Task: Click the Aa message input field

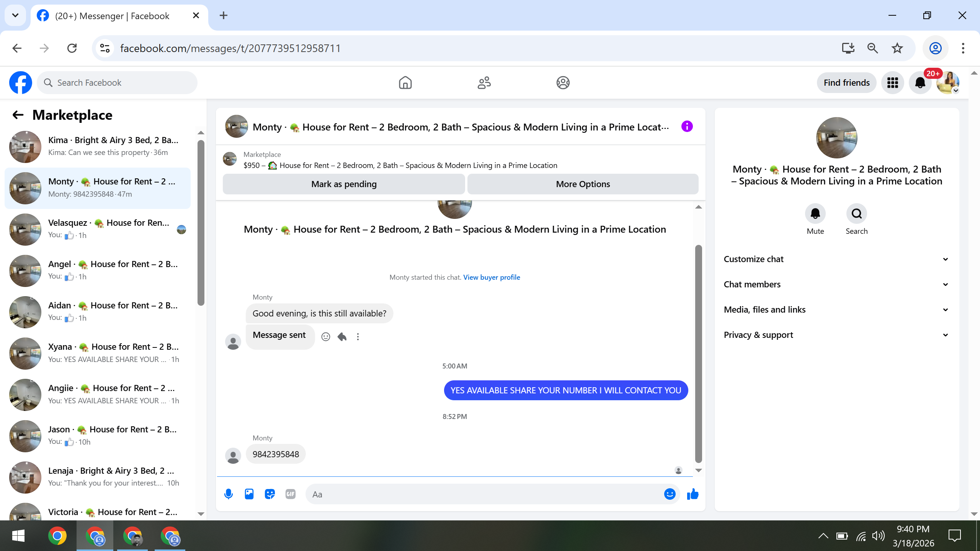Action: [482, 494]
